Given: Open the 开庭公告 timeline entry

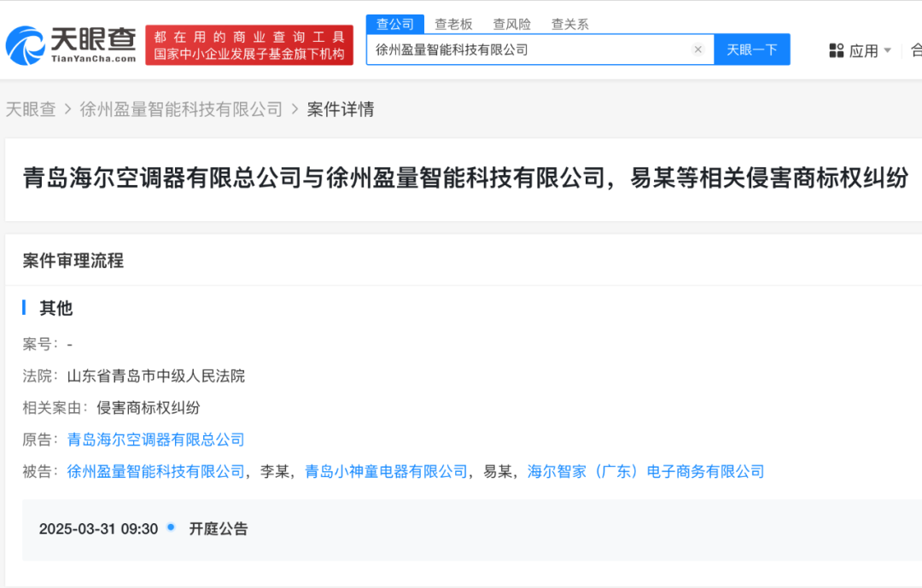Looking at the screenshot, I should 219,528.
